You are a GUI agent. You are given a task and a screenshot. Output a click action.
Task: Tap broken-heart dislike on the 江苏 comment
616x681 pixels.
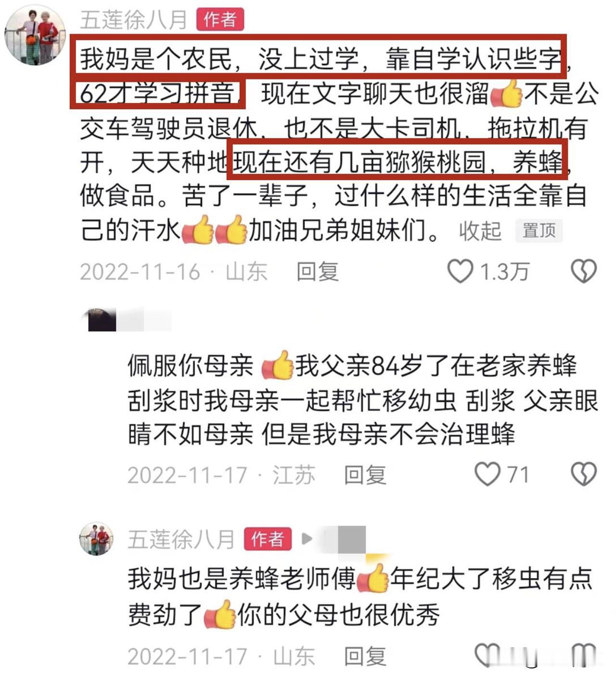[x=583, y=474]
